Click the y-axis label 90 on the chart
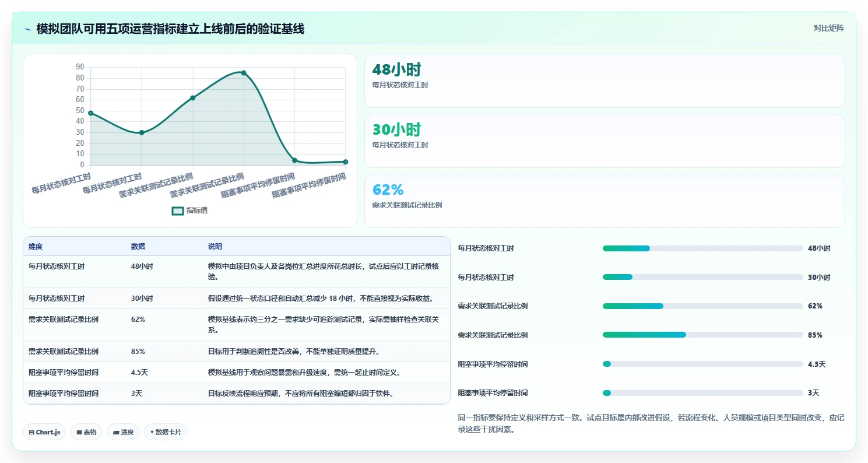Screen dimensions: 868x463 pyautogui.click(x=80, y=67)
